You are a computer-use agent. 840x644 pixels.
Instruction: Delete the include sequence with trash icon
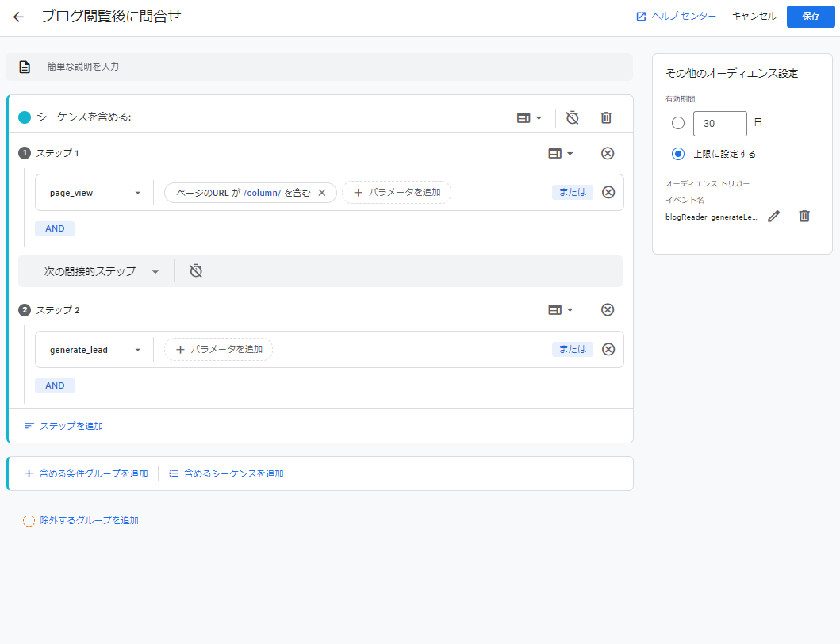pos(606,117)
